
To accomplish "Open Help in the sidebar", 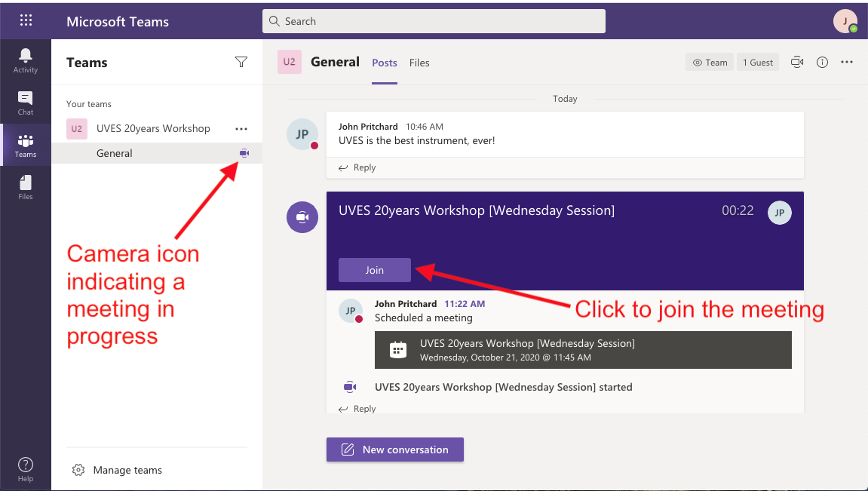I will (x=26, y=469).
